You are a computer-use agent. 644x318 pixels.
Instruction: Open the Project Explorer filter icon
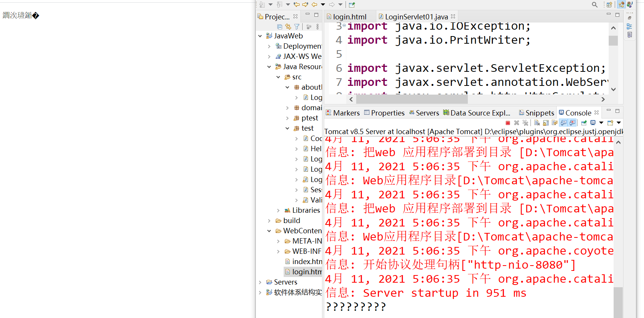click(297, 27)
